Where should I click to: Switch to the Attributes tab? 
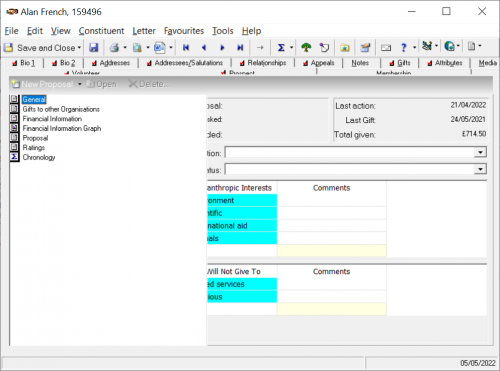coord(445,63)
